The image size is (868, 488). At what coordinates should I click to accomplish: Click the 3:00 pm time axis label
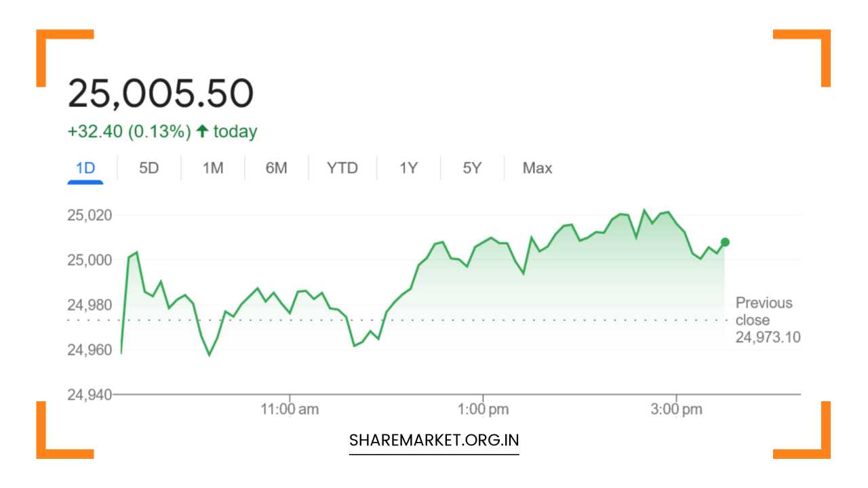click(x=676, y=409)
